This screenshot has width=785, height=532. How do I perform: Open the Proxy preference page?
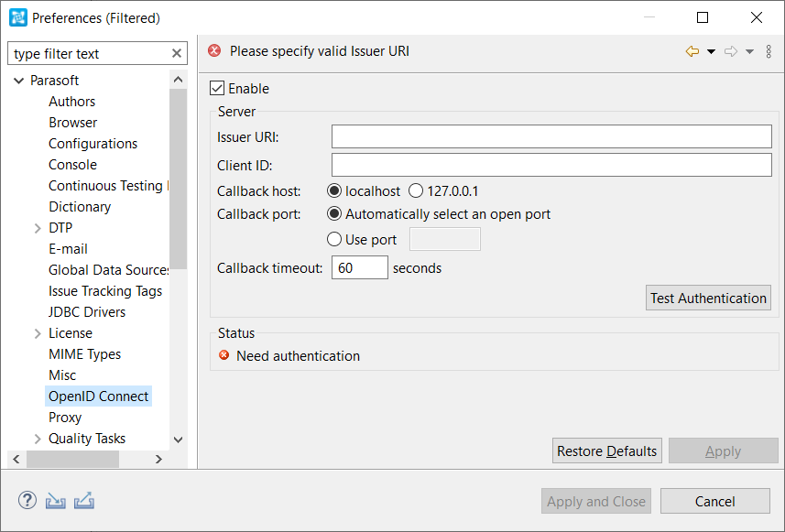[x=65, y=417]
